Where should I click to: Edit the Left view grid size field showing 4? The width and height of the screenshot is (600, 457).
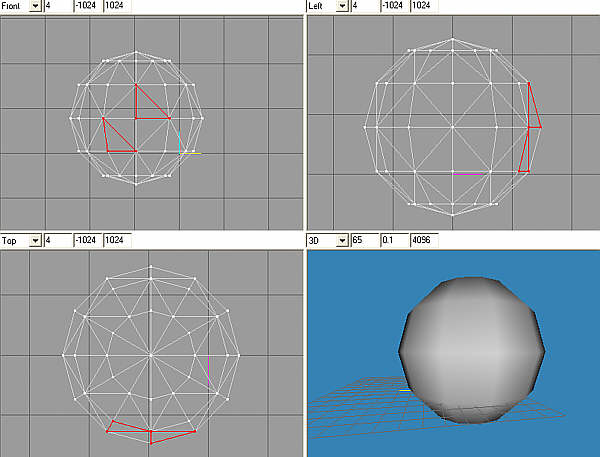click(365, 6)
